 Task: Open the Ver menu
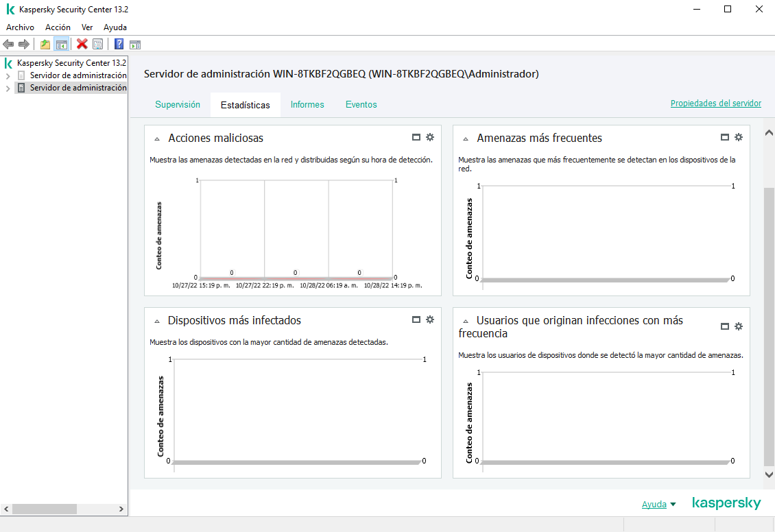point(87,27)
